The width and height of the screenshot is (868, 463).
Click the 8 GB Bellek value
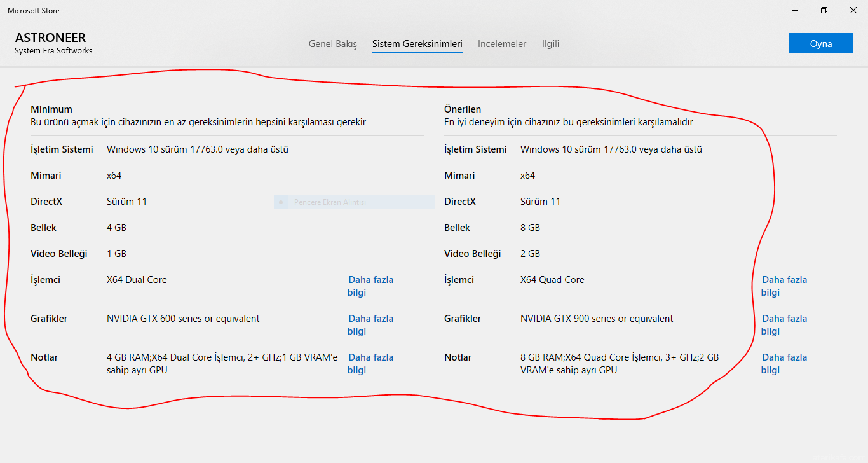[x=530, y=228]
